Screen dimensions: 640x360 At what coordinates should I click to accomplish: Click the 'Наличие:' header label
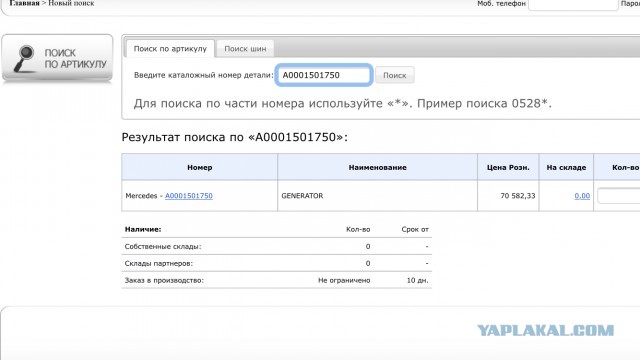click(x=143, y=229)
